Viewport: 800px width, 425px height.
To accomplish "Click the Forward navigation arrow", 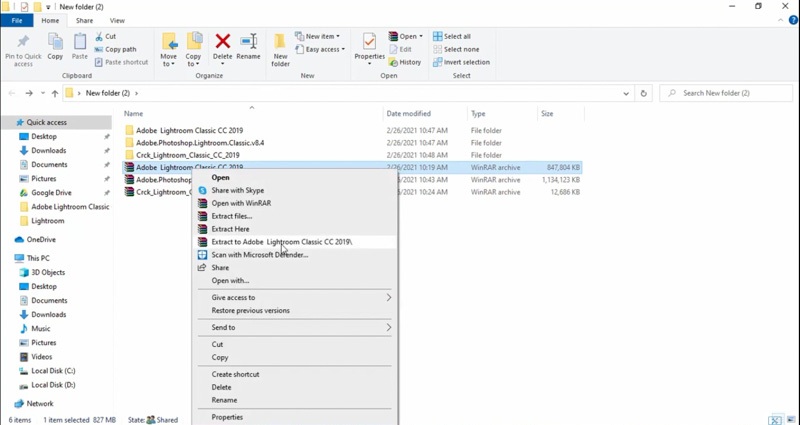I will (29, 93).
